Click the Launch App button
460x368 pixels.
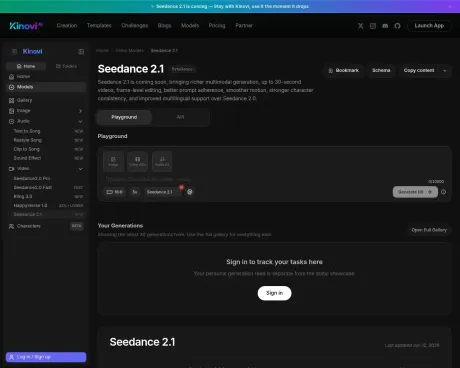[x=429, y=26]
